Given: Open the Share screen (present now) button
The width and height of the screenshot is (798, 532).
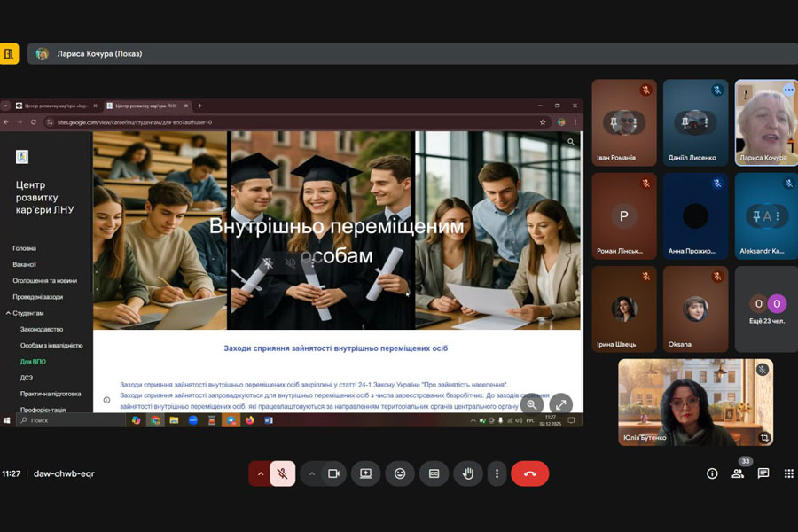Looking at the screenshot, I should click(x=365, y=473).
